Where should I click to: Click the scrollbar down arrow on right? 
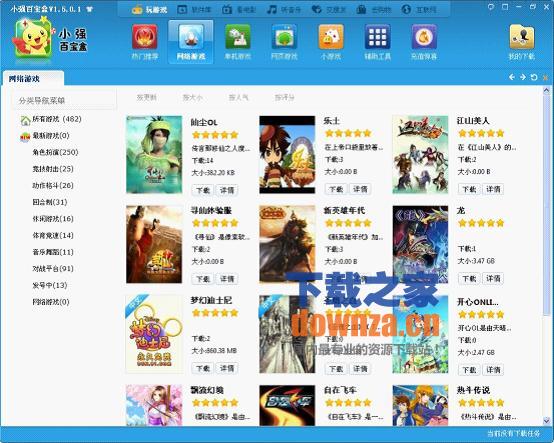(x=546, y=420)
